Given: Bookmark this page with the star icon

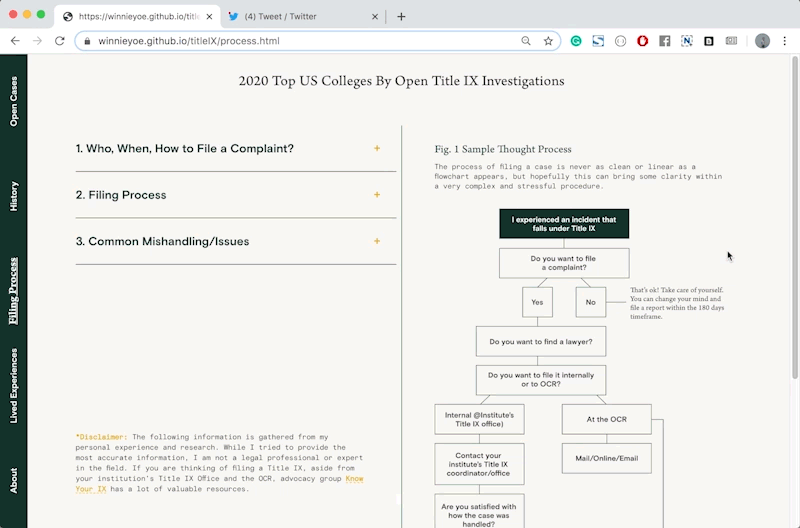Looking at the screenshot, I should (548, 41).
